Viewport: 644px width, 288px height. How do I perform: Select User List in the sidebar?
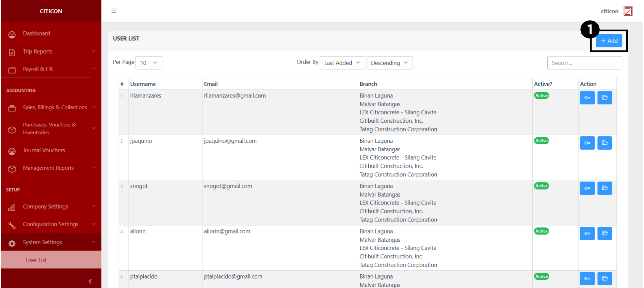pyautogui.click(x=36, y=260)
